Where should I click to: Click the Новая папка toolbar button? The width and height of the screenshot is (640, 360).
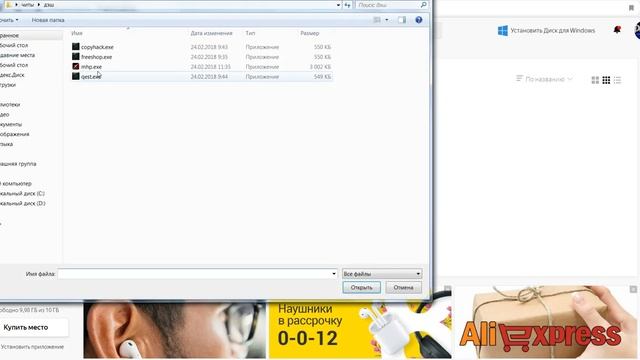[x=48, y=20]
